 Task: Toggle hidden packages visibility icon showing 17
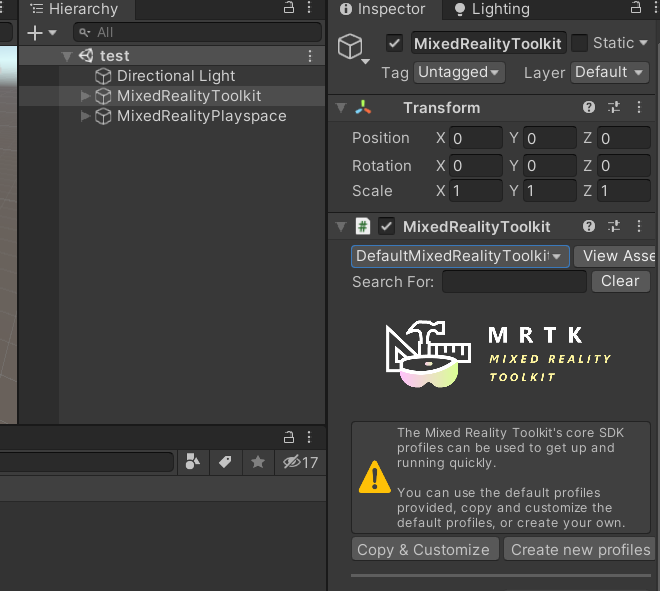[300, 462]
